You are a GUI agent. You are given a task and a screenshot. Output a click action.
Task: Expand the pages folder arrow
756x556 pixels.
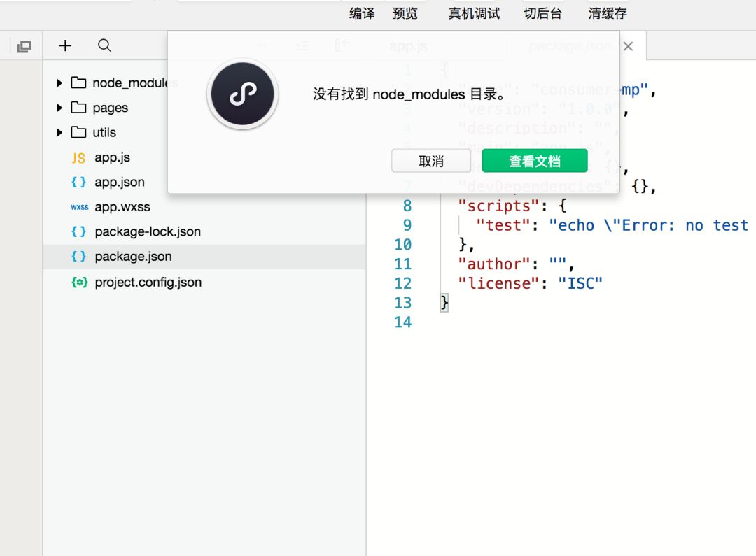tap(59, 108)
